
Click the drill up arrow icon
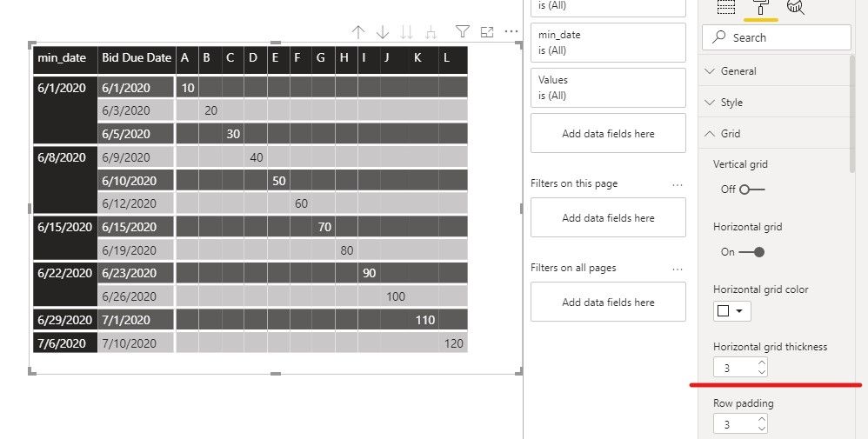(x=358, y=32)
